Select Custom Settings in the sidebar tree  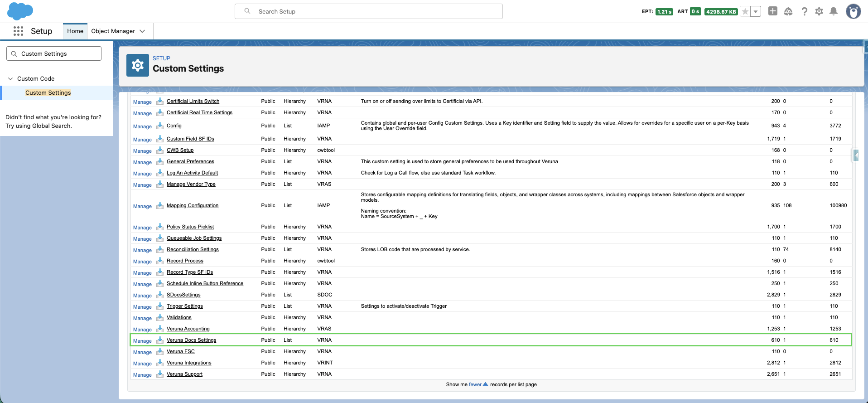pos(48,92)
